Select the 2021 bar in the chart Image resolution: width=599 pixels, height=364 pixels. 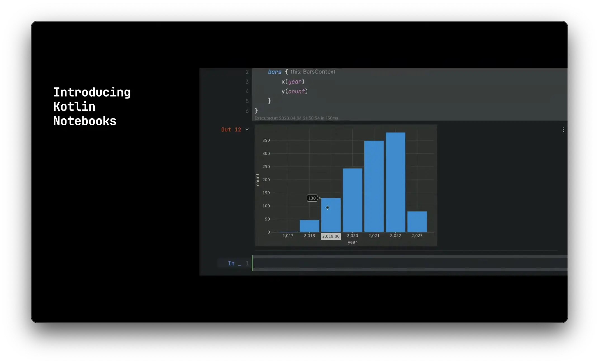click(x=374, y=186)
